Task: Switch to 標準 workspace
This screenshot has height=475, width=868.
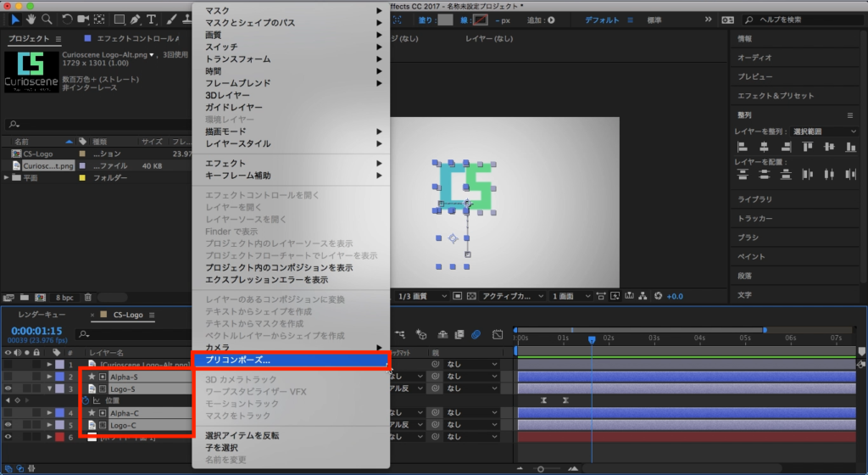Action: click(654, 20)
